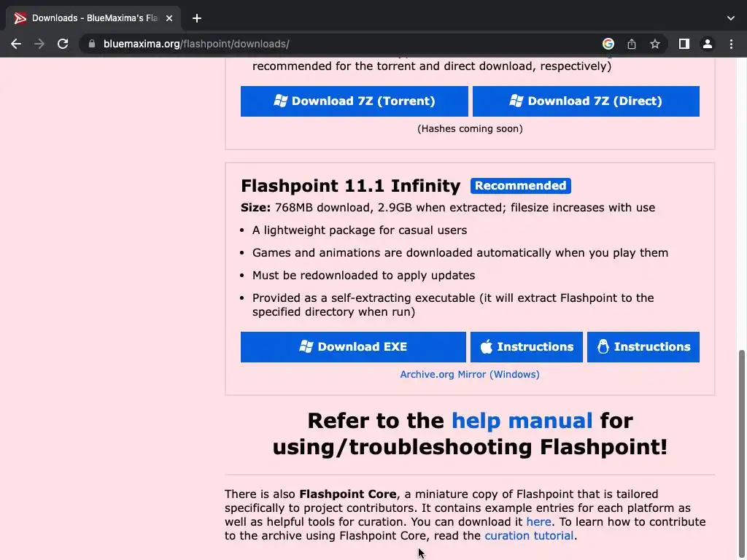Click the 'Size: 768MB download' line

click(x=448, y=208)
